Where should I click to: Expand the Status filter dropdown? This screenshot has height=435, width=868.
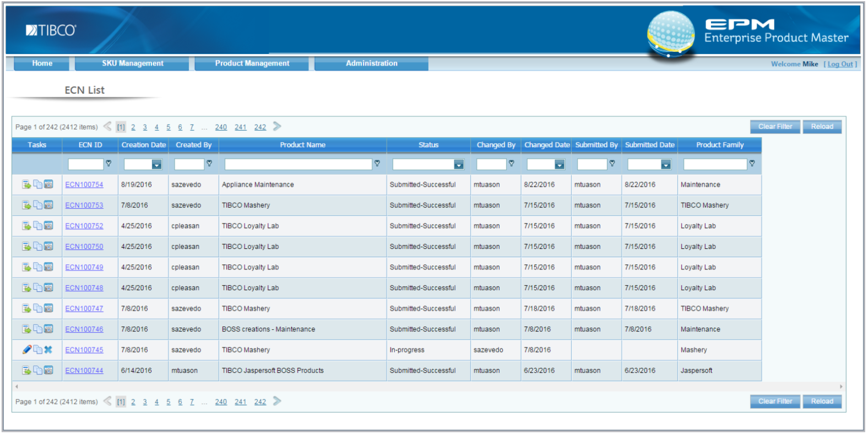[x=459, y=165]
